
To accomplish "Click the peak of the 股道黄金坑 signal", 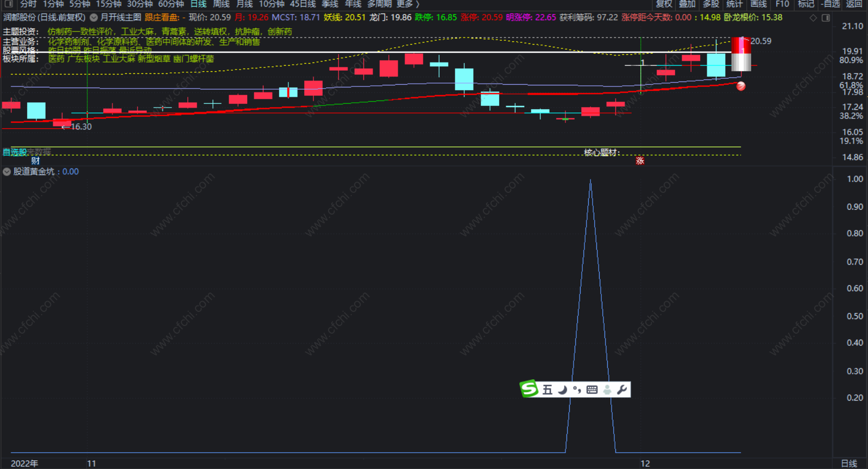I will point(590,181).
